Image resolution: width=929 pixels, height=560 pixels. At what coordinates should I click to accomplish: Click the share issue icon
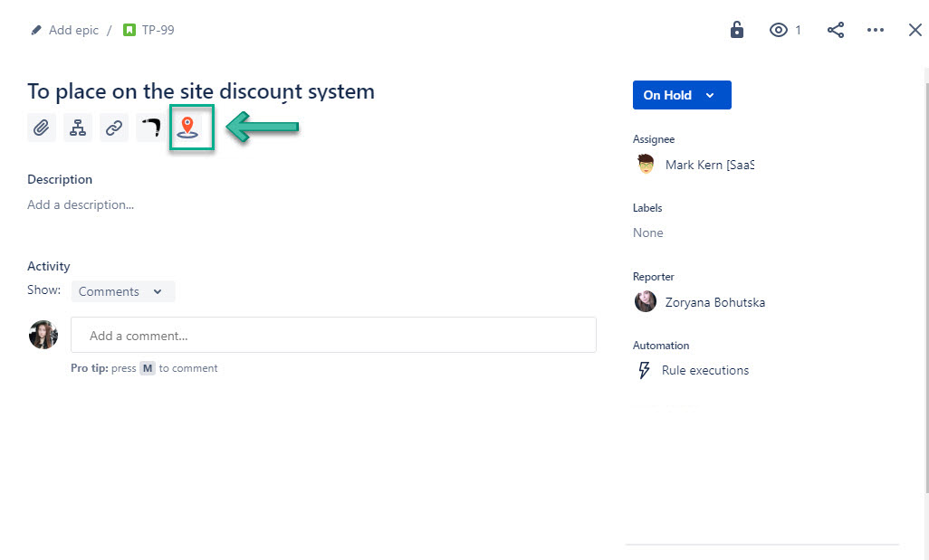pyautogui.click(x=836, y=30)
